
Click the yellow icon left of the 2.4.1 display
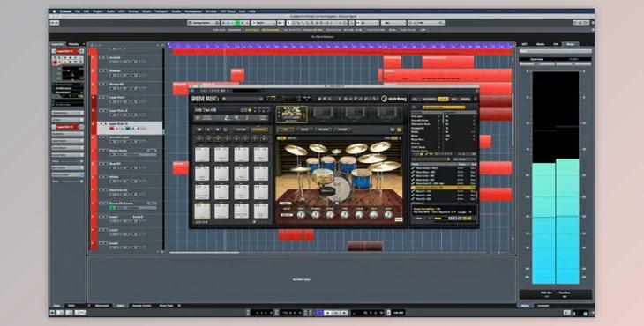[x=198, y=118]
